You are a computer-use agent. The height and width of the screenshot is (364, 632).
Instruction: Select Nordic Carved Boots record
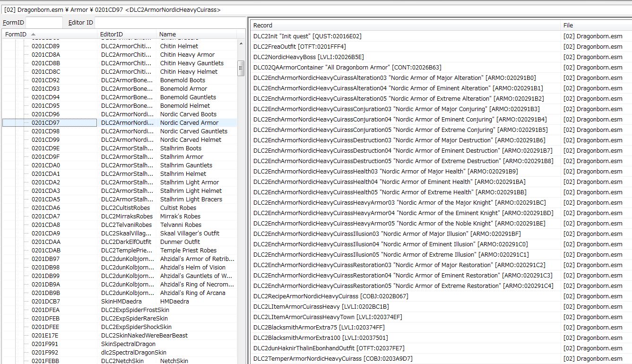coord(120,114)
